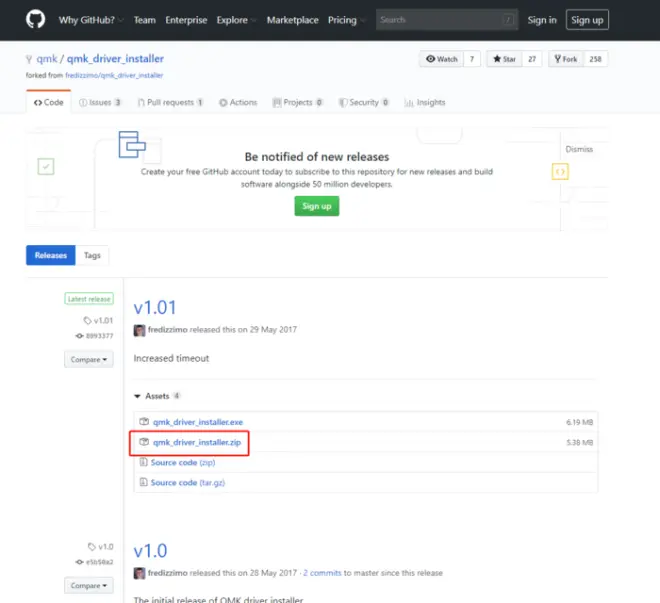Open the qmk_driver_installer repository link

click(x=115, y=58)
